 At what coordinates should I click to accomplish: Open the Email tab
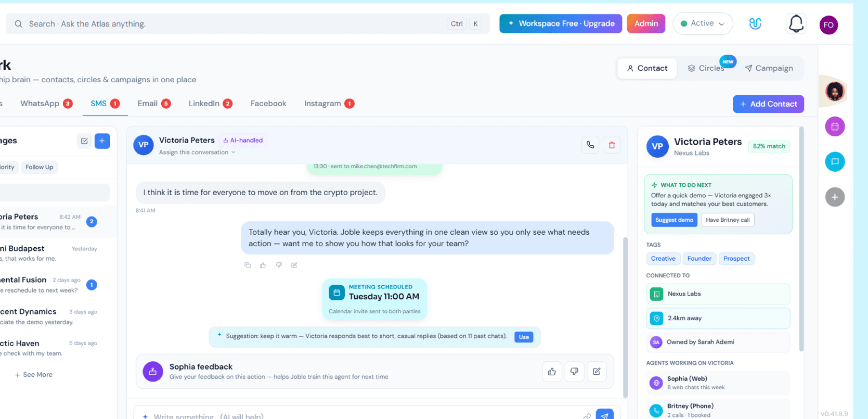click(154, 104)
